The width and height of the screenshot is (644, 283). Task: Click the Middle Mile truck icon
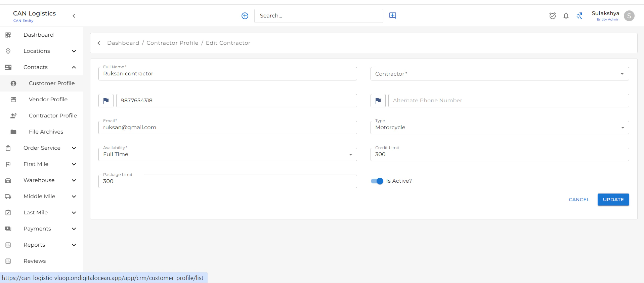click(8, 197)
